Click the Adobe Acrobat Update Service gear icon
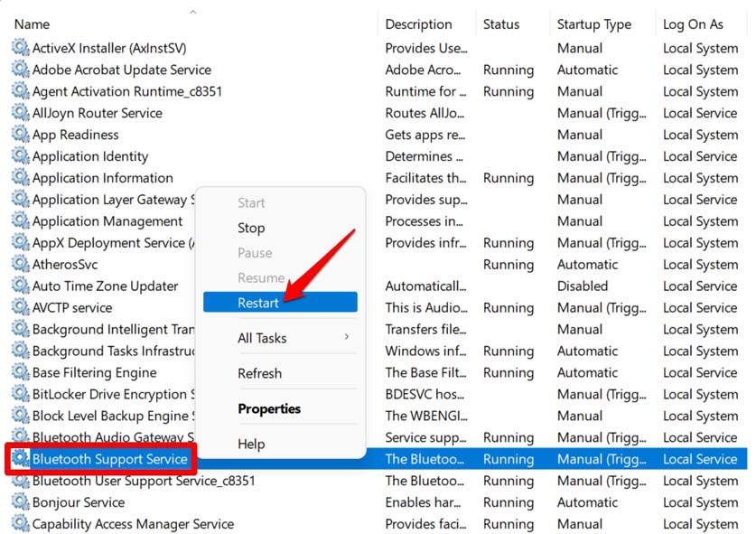Screen dimensions: 756x534 (x=20, y=70)
